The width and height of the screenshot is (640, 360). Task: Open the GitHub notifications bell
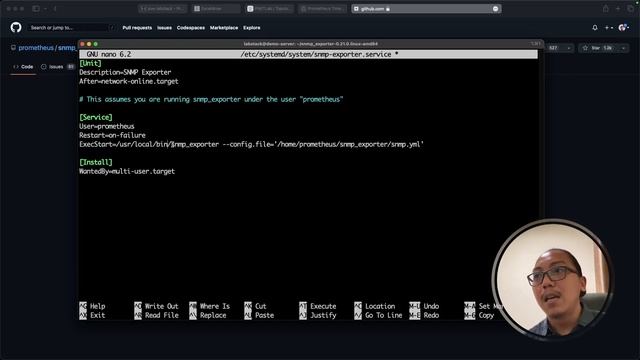pos(595,28)
